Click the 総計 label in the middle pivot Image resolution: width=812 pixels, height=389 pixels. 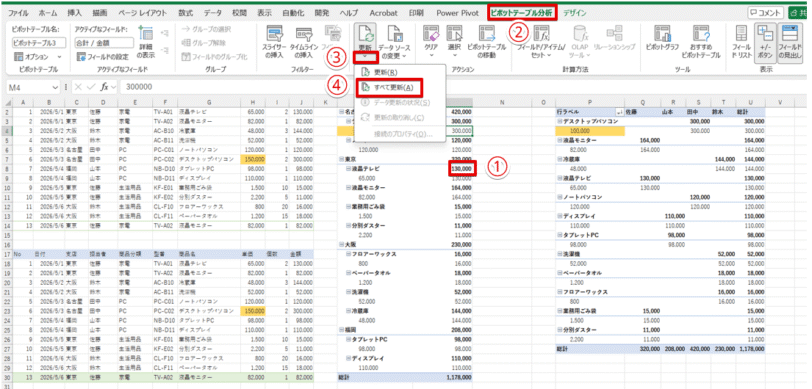click(x=343, y=378)
